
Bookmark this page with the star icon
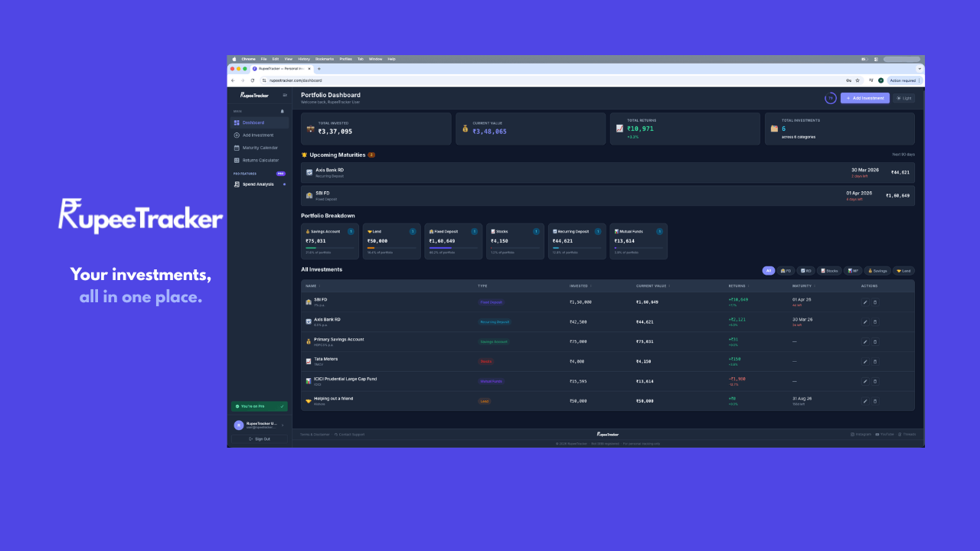(857, 80)
